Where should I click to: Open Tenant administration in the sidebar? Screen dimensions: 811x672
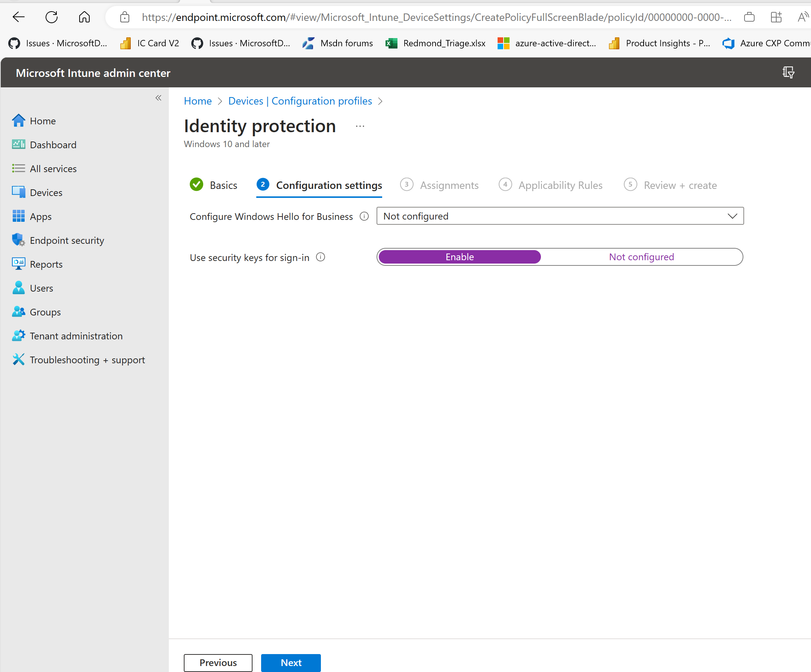pos(67,336)
